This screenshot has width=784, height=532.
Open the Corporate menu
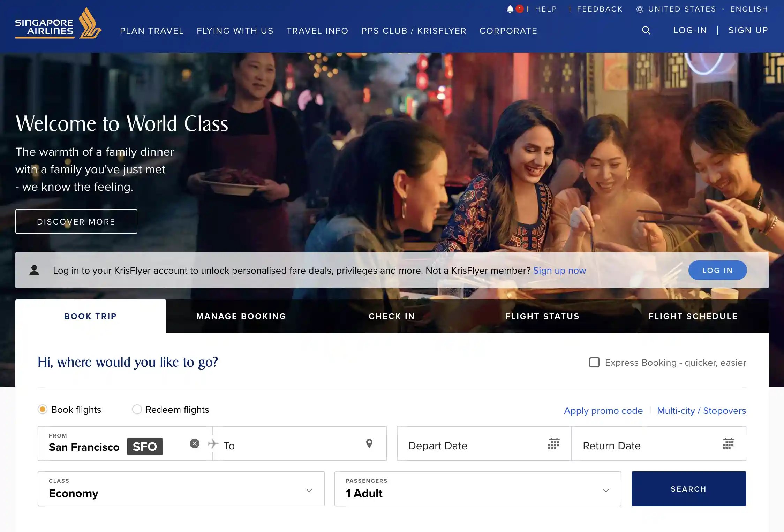508,31
